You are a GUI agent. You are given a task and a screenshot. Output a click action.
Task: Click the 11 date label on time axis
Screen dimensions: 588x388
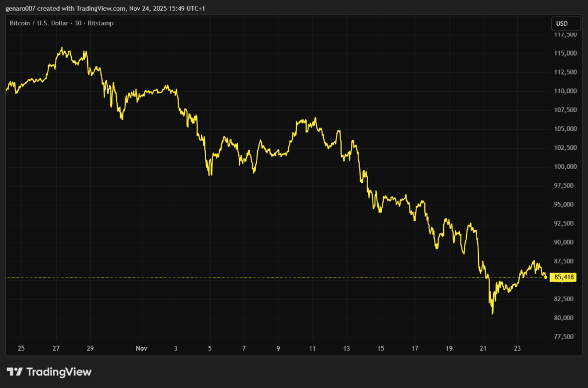pos(312,348)
